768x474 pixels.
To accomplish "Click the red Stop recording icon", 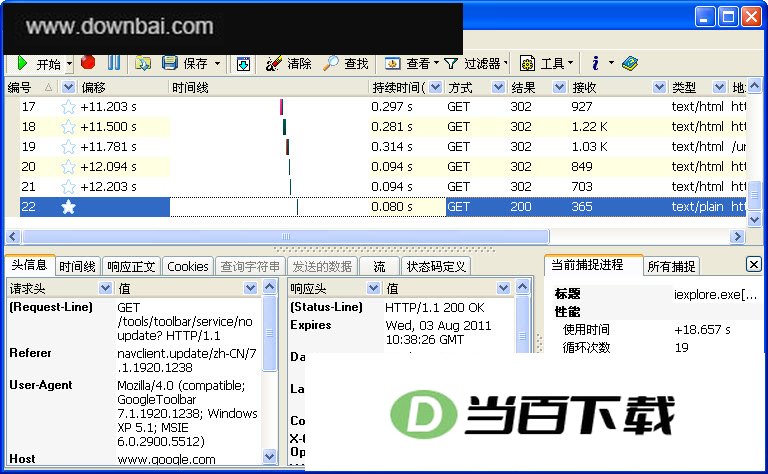I will [88, 63].
